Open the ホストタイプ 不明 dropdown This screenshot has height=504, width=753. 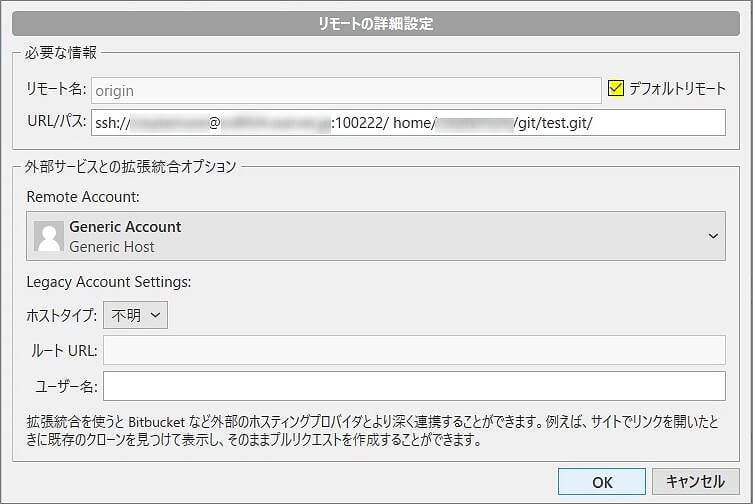coord(135,315)
